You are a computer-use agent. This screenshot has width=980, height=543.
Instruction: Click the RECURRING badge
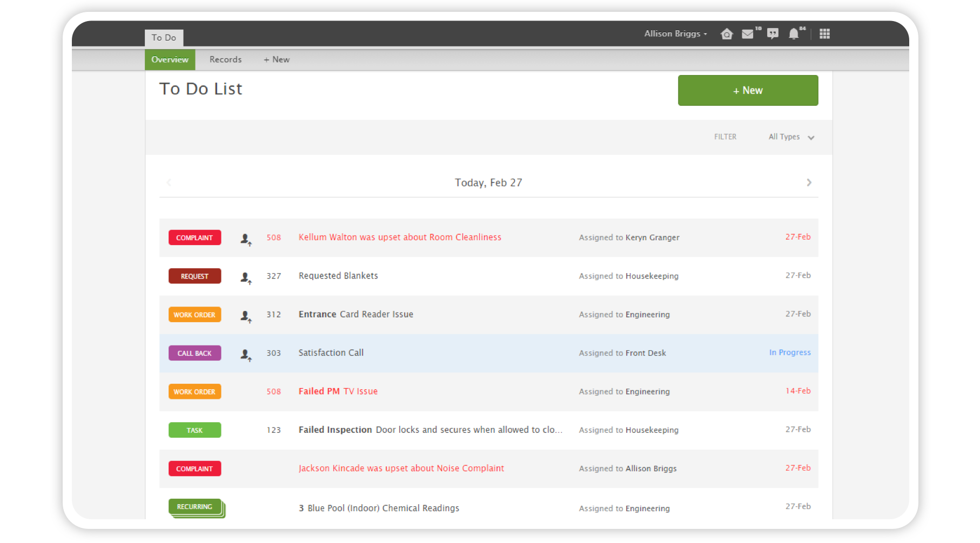196,507
